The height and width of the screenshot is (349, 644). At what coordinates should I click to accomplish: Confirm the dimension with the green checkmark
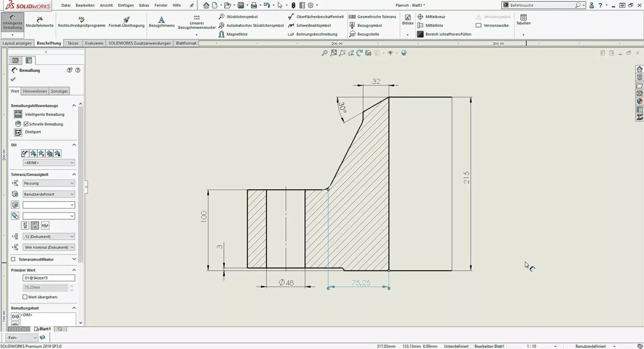pyautogui.click(x=13, y=79)
